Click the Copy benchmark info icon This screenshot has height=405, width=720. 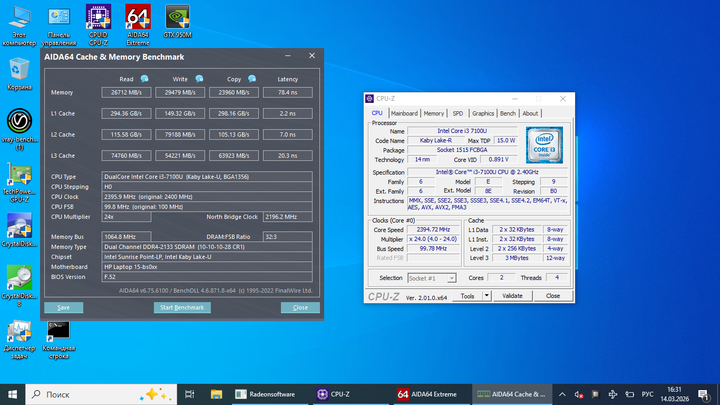pos(252,79)
